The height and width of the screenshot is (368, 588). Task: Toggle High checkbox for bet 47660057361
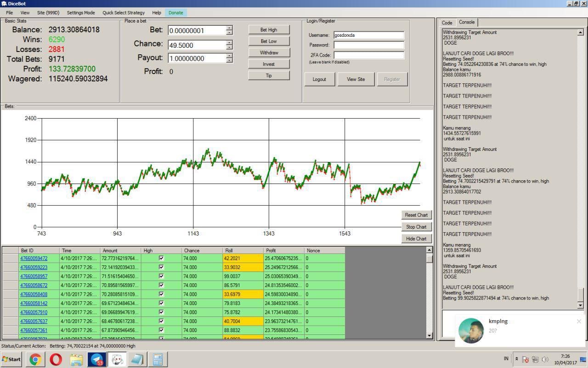coord(161,330)
